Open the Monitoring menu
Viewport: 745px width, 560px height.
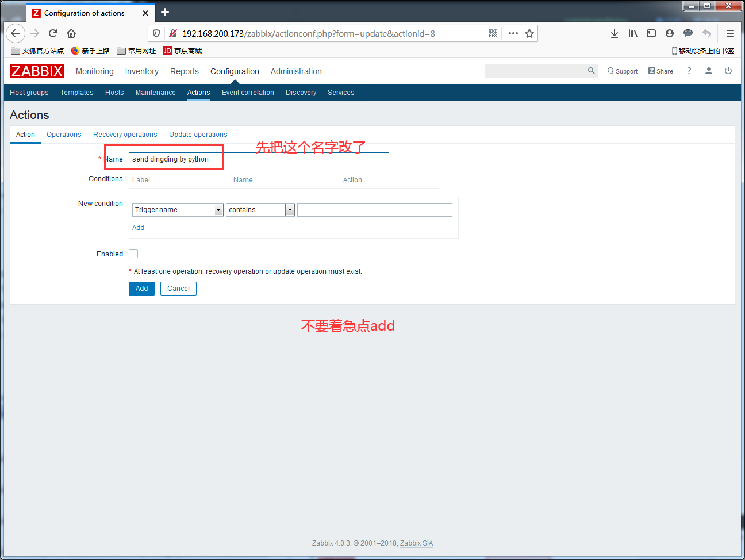tap(95, 71)
